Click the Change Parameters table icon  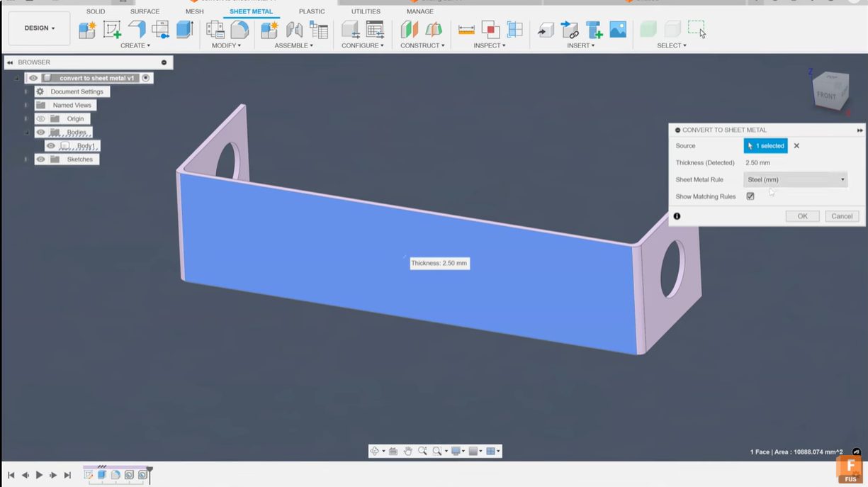[x=374, y=29]
